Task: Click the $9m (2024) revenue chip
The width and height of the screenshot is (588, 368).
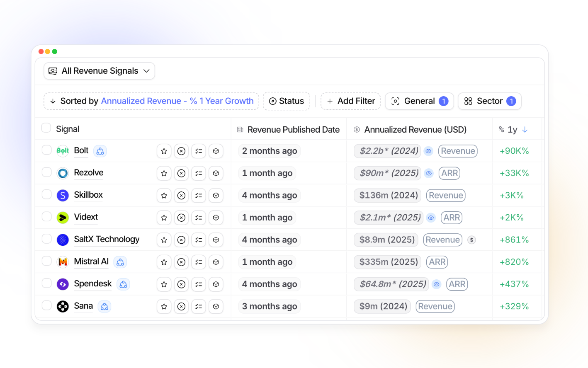Action: 383,307
